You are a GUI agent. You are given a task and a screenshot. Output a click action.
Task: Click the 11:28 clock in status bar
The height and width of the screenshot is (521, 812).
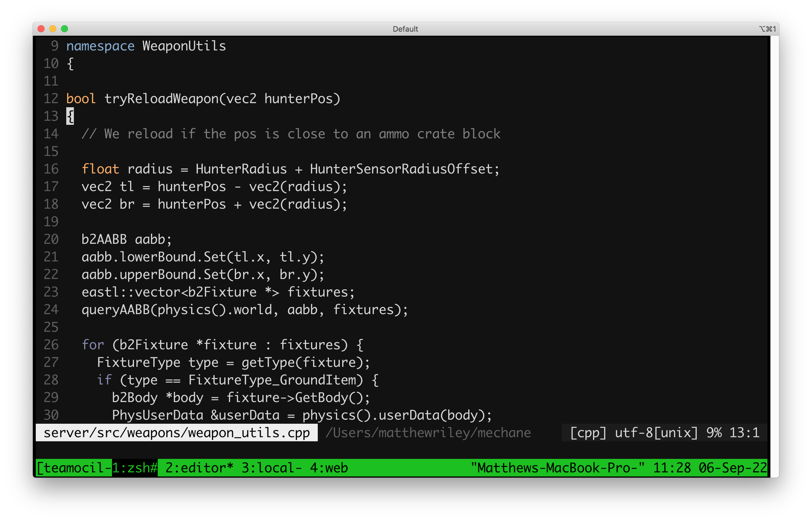[672, 468]
